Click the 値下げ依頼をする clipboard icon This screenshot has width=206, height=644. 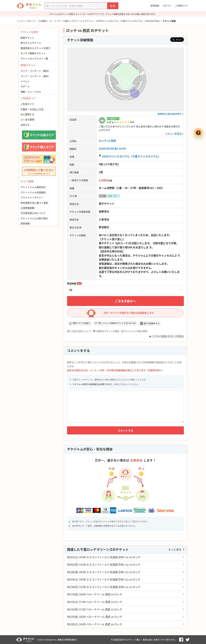click(141, 323)
